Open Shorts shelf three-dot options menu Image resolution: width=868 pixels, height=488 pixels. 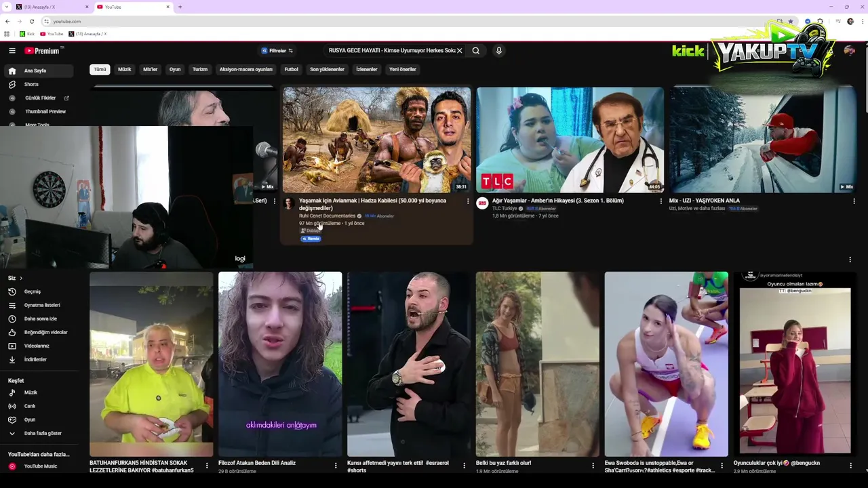click(850, 260)
